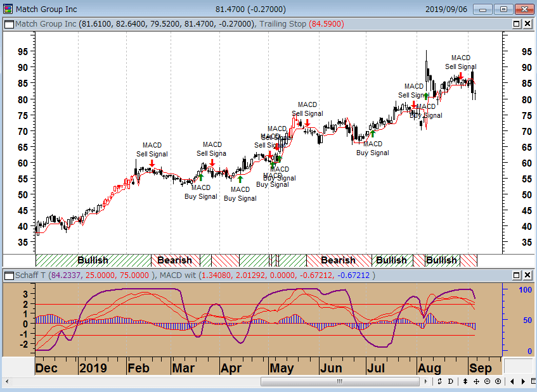Click the solid right arrow to step forward
The width and height of the screenshot is (537, 392).
pyautogui.click(x=523, y=381)
